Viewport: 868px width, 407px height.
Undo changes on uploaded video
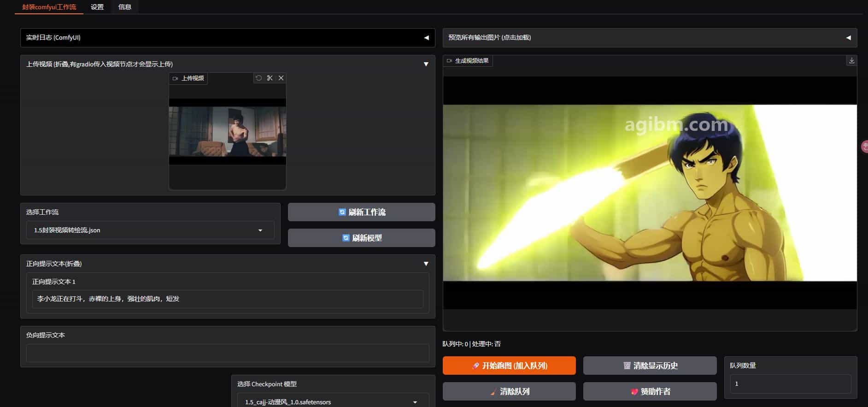pyautogui.click(x=259, y=78)
